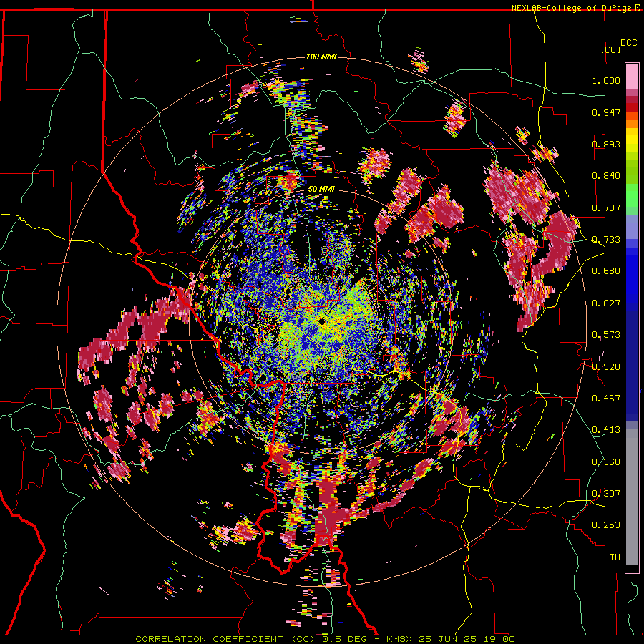Image resolution: width=644 pixels, height=644 pixels.
Task: Select the 1.000 value on the color scale
Action: 606,80
